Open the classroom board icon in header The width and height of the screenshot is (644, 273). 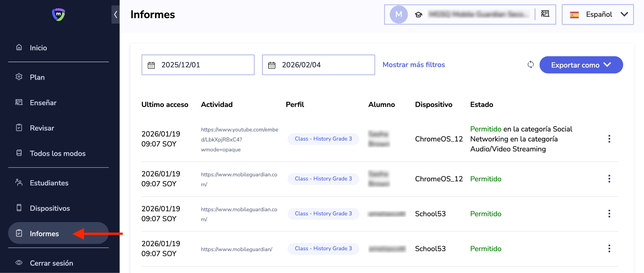tap(545, 14)
